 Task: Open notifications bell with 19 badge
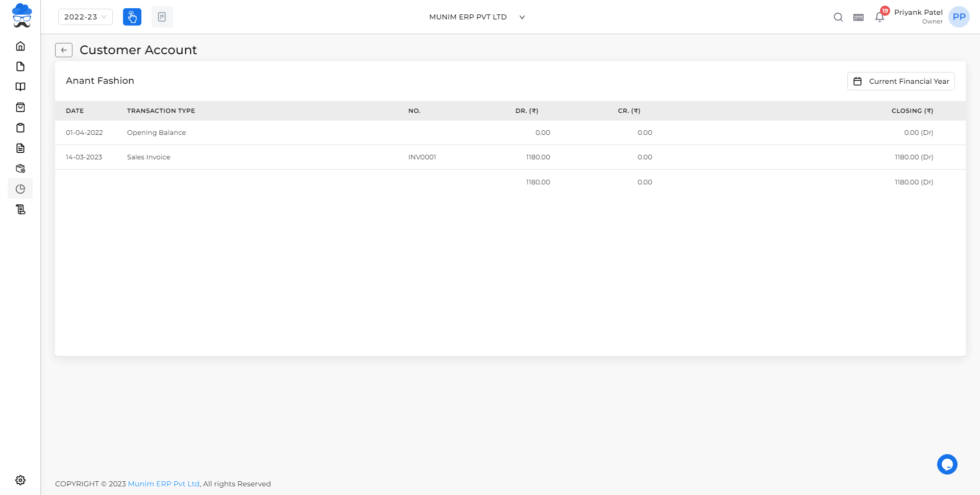tap(880, 16)
